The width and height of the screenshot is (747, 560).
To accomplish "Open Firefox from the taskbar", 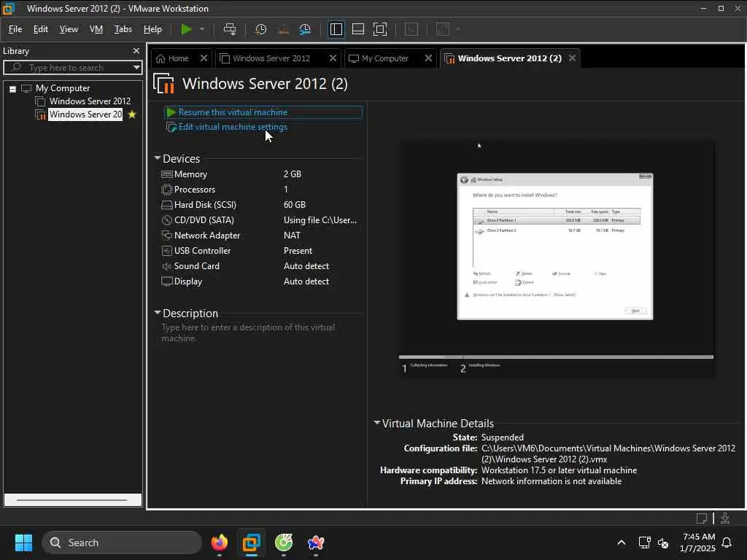I will [x=220, y=542].
